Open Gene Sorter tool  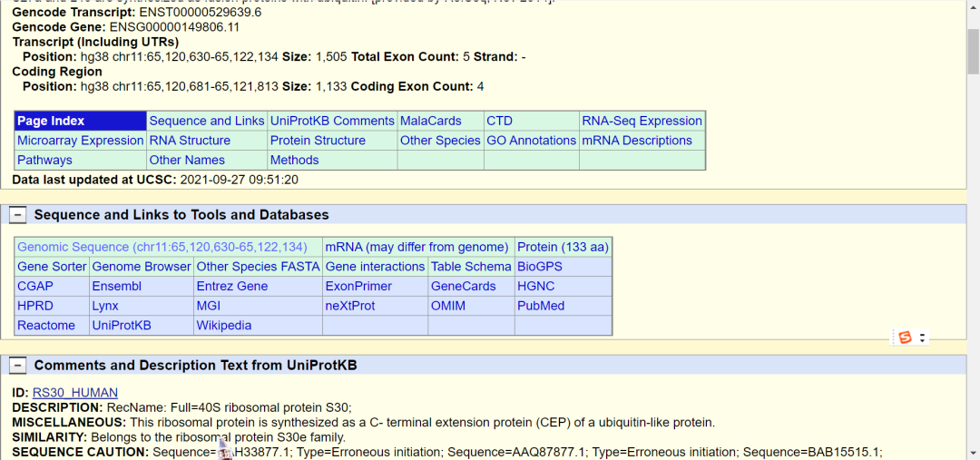coord(52,266)
